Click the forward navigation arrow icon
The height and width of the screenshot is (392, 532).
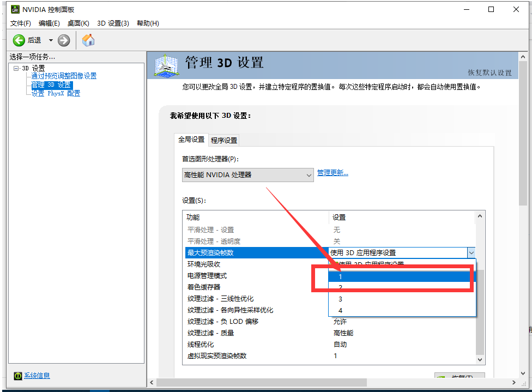click(x=64, y=40)
